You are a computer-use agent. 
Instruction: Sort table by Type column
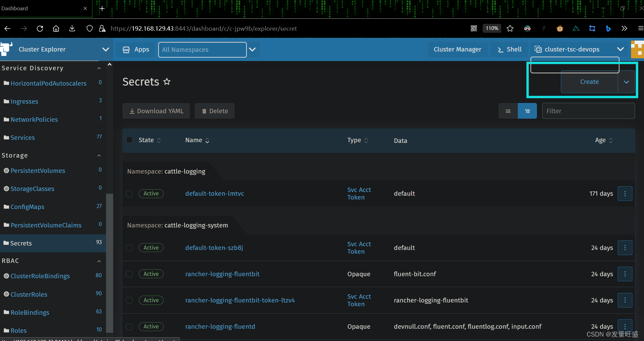[358, 140]
